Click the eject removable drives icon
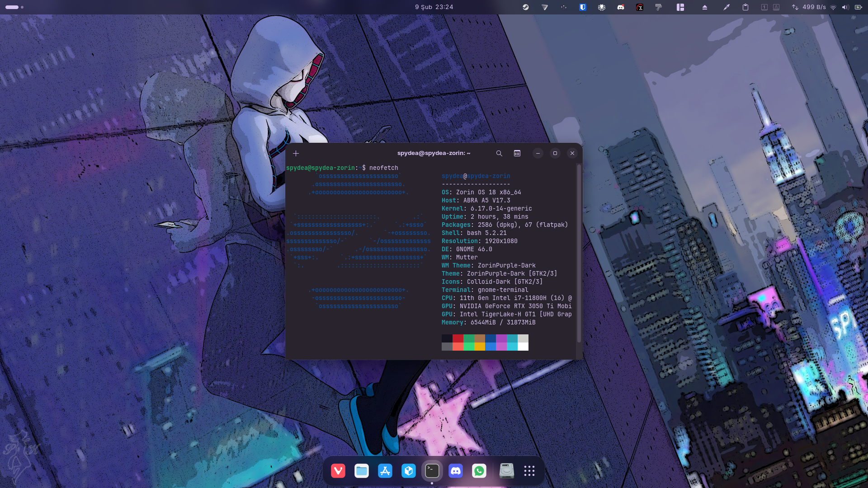 tap(705, 7)
